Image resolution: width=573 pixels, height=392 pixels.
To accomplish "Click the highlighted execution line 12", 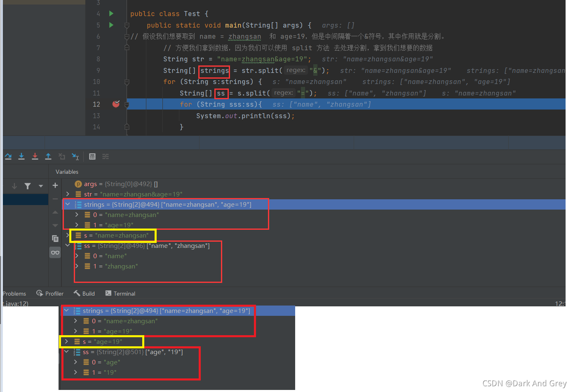I will point(346,104).
